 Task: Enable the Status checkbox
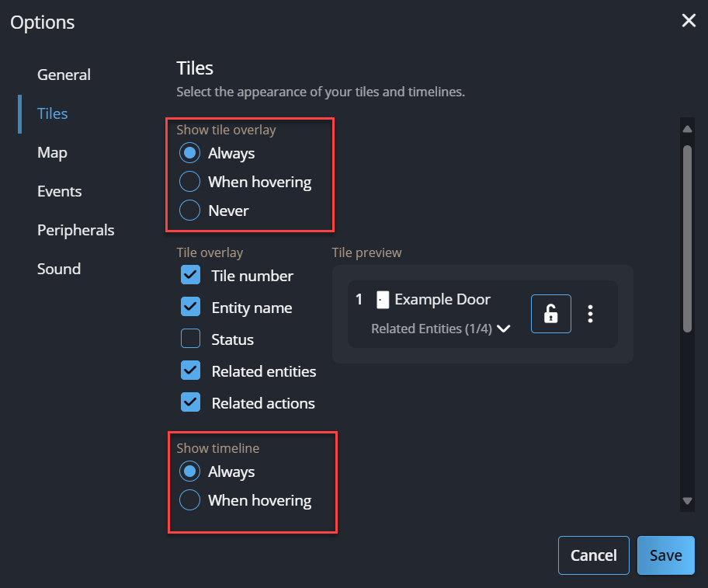[190, 339]
